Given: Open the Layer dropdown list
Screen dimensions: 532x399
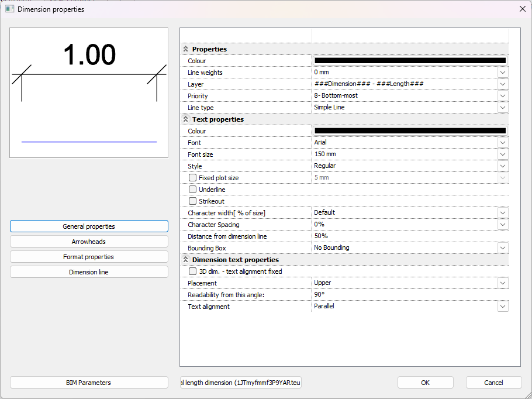Looking at the screenshot, I should (503, 84).
